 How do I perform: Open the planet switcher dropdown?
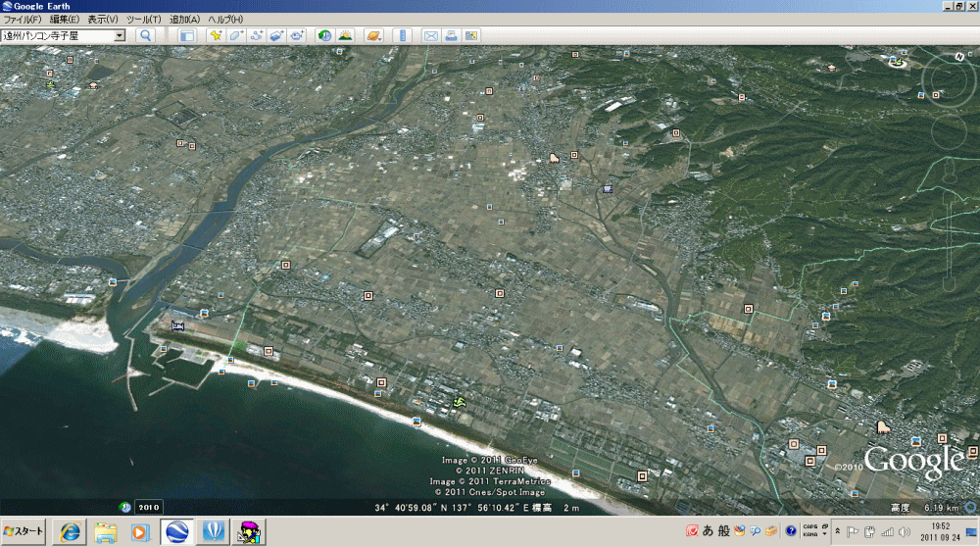point(373,35)
